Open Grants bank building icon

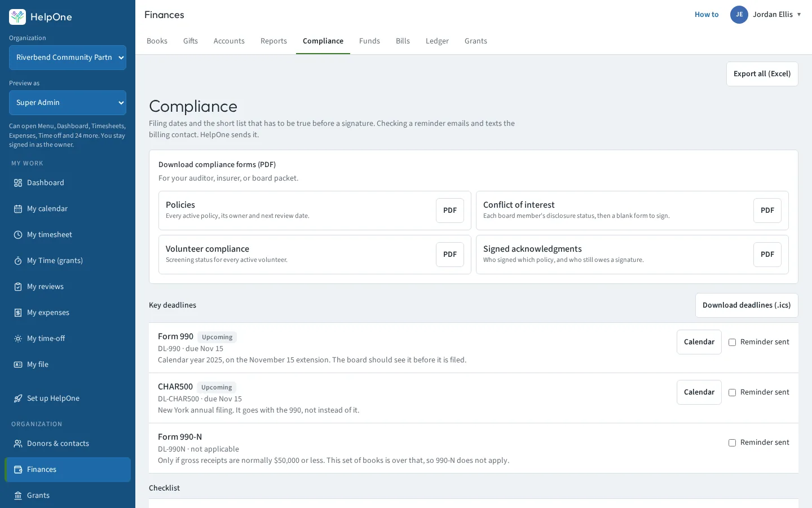click(x=18, y=496)
